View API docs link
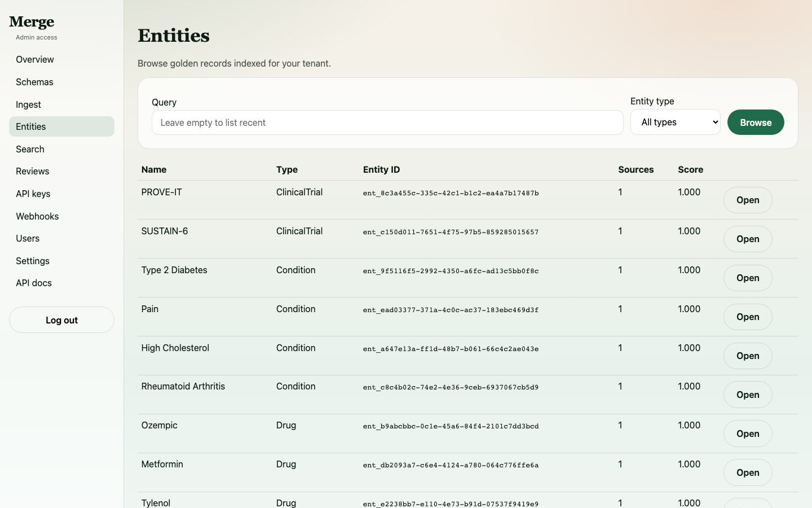 click(x=61, y=283)
